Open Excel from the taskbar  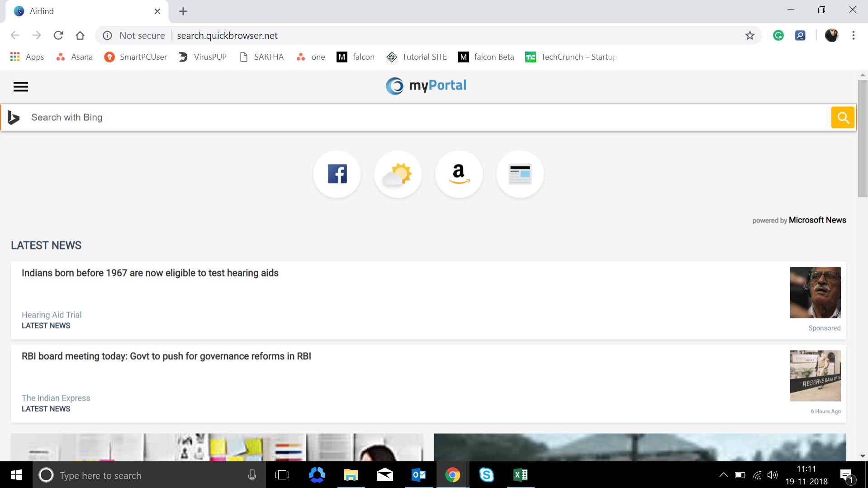pyautogui.click(x=521, y=475)
